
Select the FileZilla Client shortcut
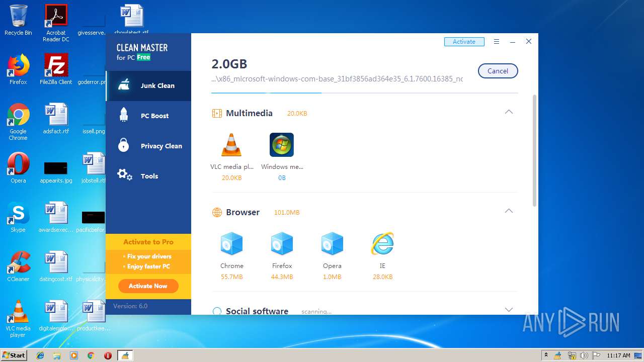coord(56,69)
